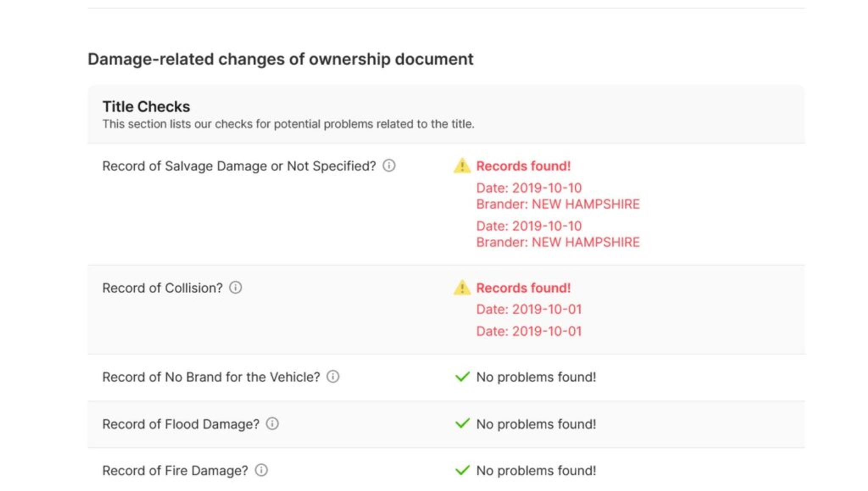Open info icon next to Record of Collision
Screen dimensions: 868x491
pyautogui.click(x=236, y=288)
